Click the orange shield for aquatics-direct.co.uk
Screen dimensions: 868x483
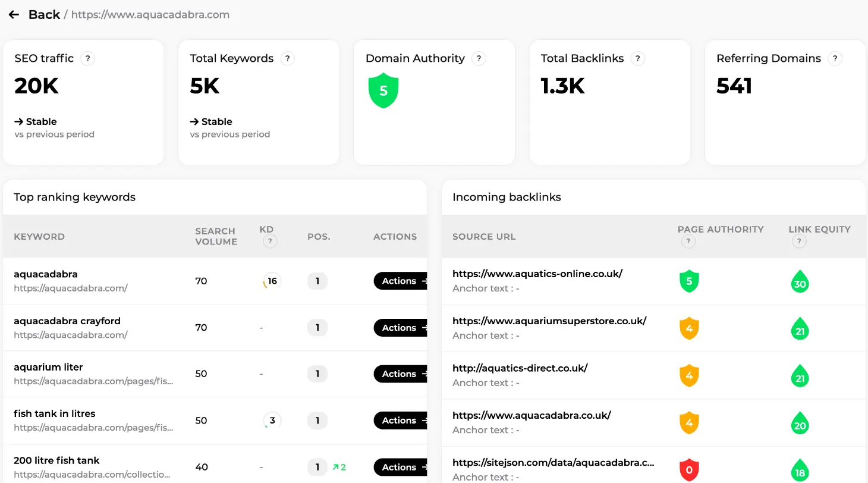point(689,375)
